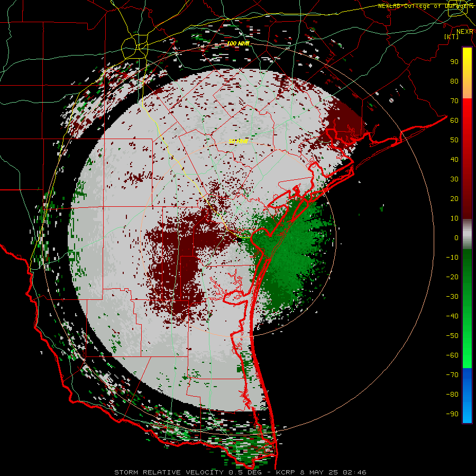This screenshot has height=476, width=476.
Task: Select the gray zero-velocity segment of the color bar
Action: tap(467, 234)
